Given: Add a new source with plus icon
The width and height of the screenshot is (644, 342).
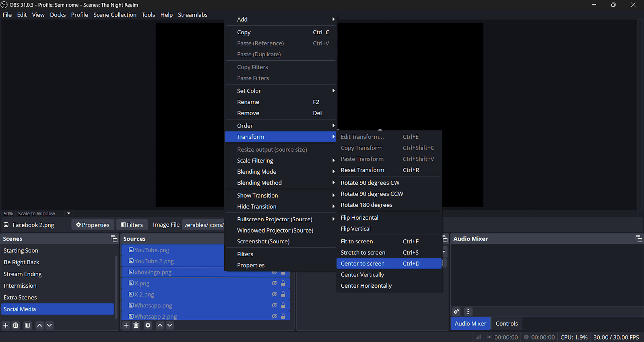Looking at the screenshot, I should [126, 325].
